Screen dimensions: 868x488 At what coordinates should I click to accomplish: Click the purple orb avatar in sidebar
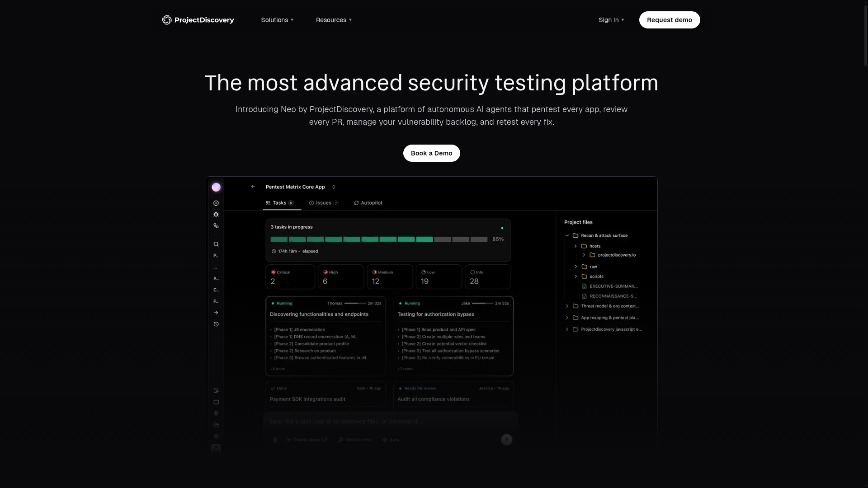[216, 187]
